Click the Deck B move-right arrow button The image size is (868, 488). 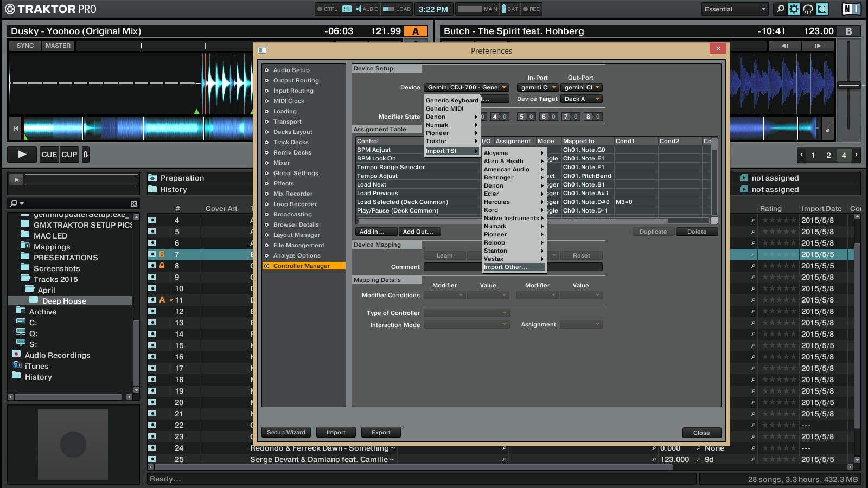[x=818, y=46]
